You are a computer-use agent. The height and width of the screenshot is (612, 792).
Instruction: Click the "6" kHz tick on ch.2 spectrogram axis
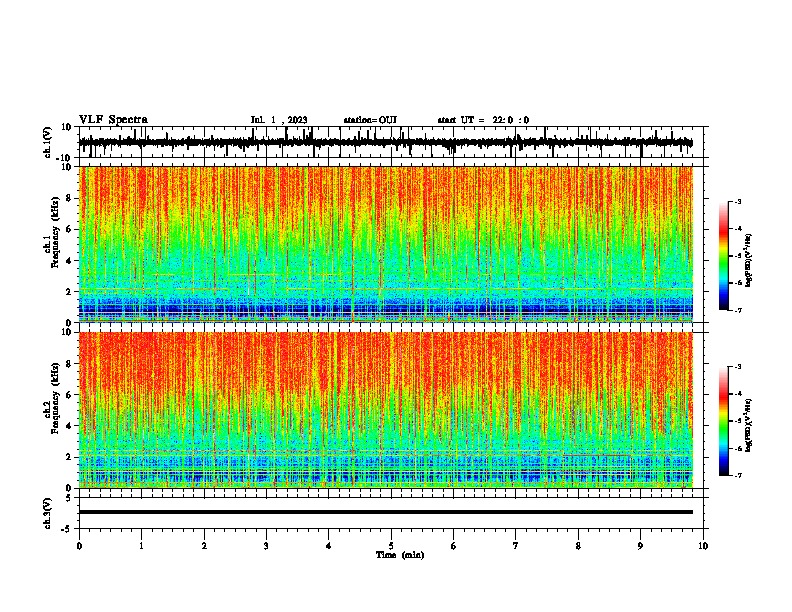tap(71, 394)
